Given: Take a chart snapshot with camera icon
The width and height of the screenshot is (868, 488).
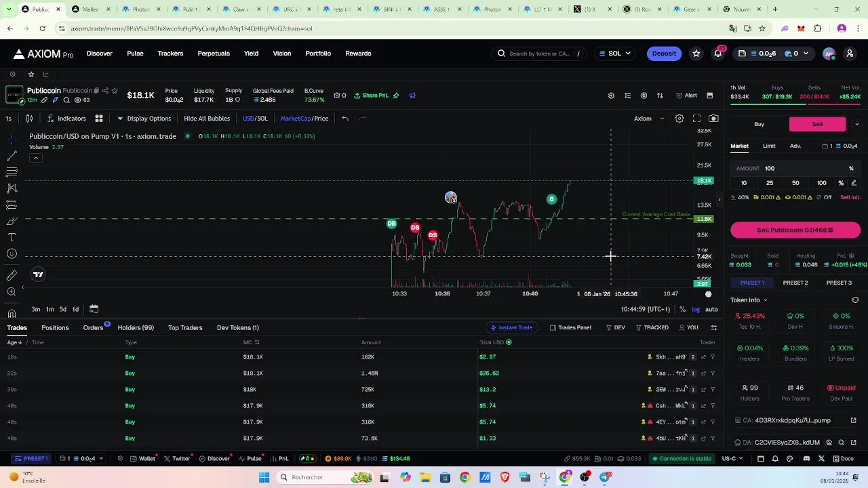Looking at the screenshot, I should click(x=713, y=119).
